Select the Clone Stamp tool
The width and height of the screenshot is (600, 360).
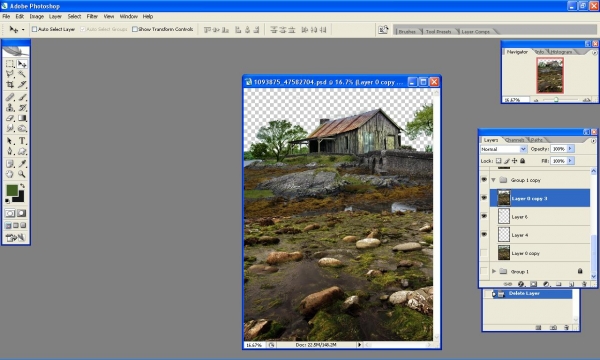point(10,108)
